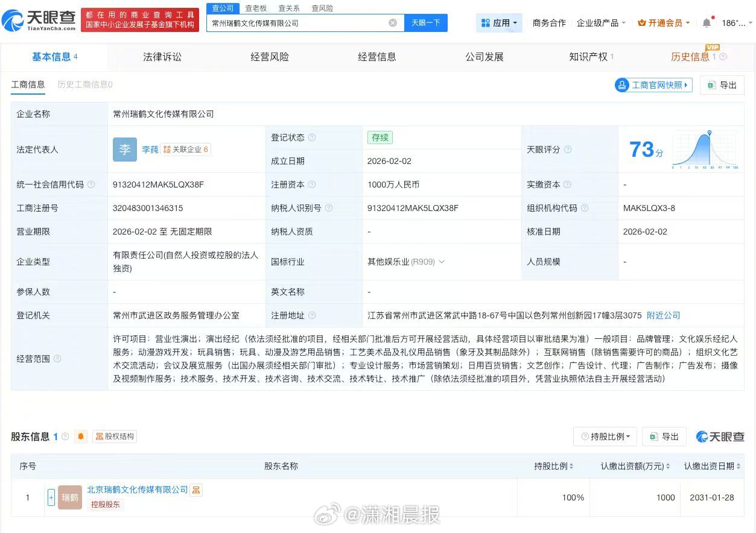This screenshot has height=533, width=756.
Task: Expand the 应用 dropdown menu
Action: tap(500, 23)
